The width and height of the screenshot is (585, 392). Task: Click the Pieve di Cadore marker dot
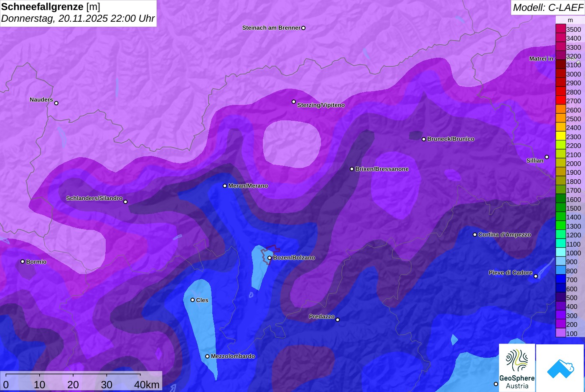coord(536,276)
